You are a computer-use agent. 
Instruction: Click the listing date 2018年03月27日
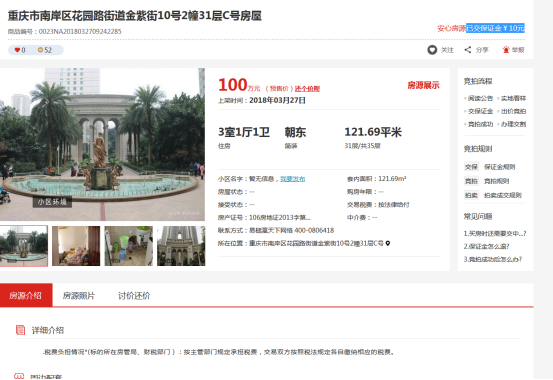coord(277,101)
